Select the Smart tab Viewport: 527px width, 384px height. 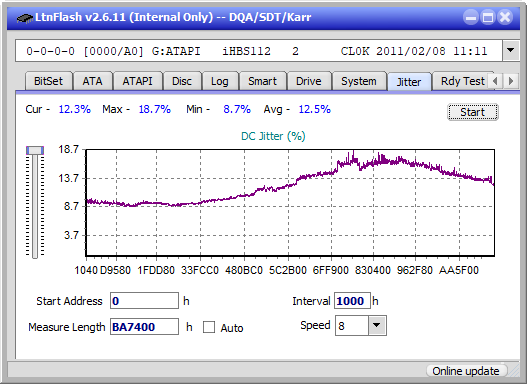(x=262, y=81)
